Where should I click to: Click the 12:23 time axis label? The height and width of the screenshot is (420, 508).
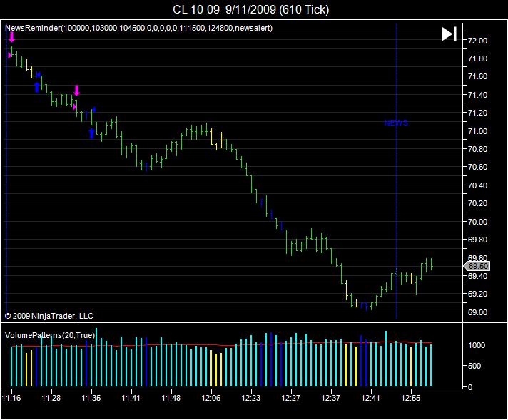click(x=250, y=398)
